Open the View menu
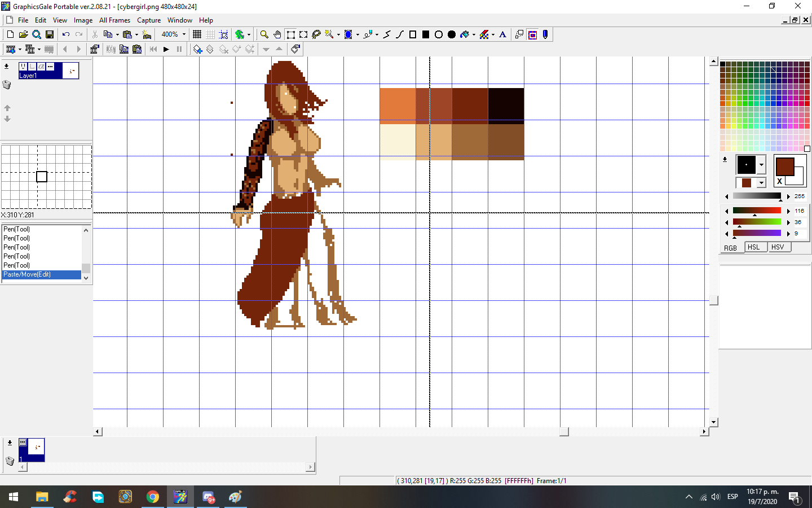The image size is (812, 508). point(60,20)
